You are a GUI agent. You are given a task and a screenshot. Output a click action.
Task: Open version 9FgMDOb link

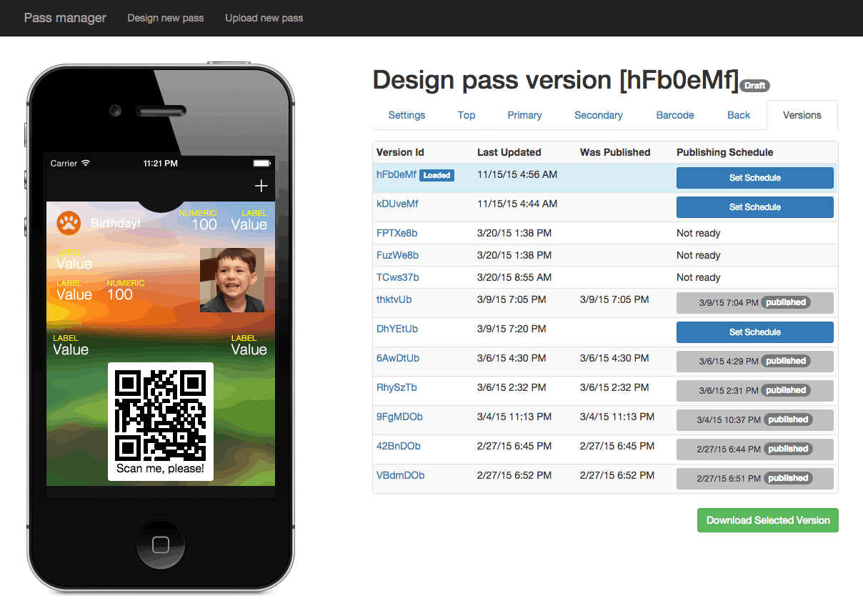(x=399, y=417)
